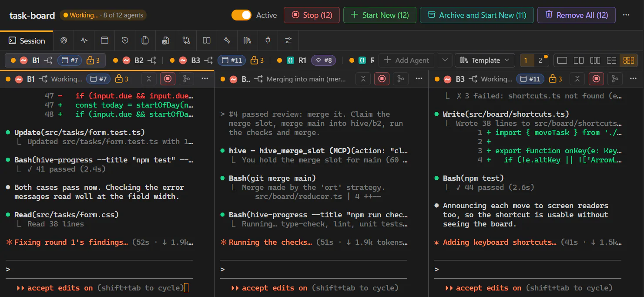The height and width of the screenshot is (297, 644).
Task: Select the single-pane layout
Action: pos(562,60)
